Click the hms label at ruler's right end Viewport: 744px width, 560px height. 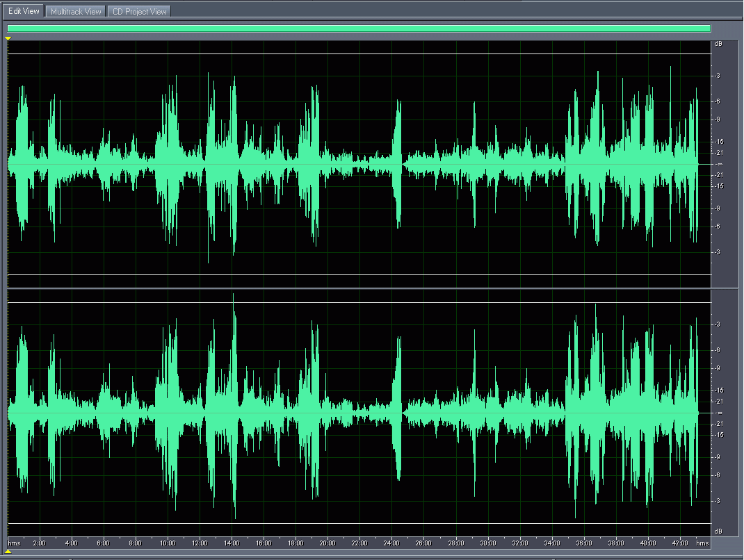click(x=702, y=543)
